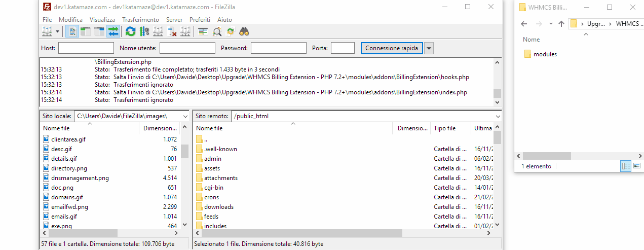Open the Aiuto menu
The image size is (644, 250).
pos(224,19)
